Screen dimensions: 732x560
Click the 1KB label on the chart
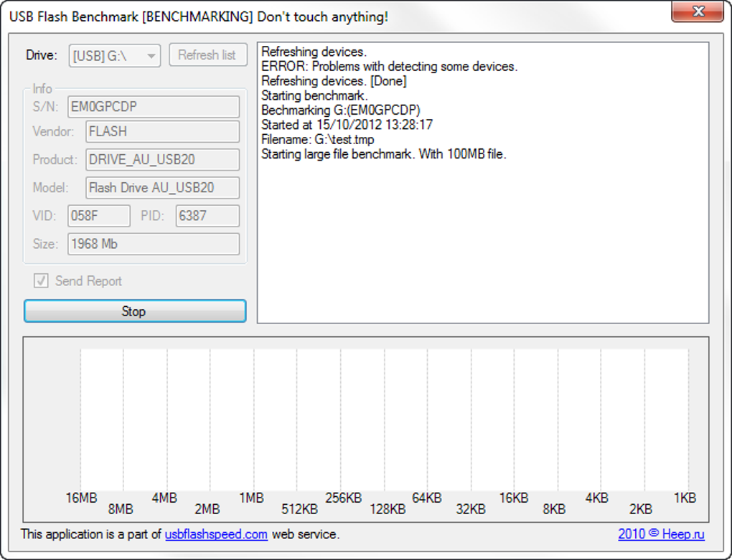685,498
